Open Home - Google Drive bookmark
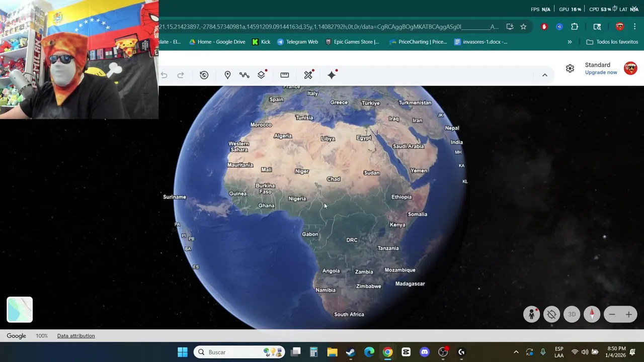This screenshot has height=362, width=644. [217, 42]
